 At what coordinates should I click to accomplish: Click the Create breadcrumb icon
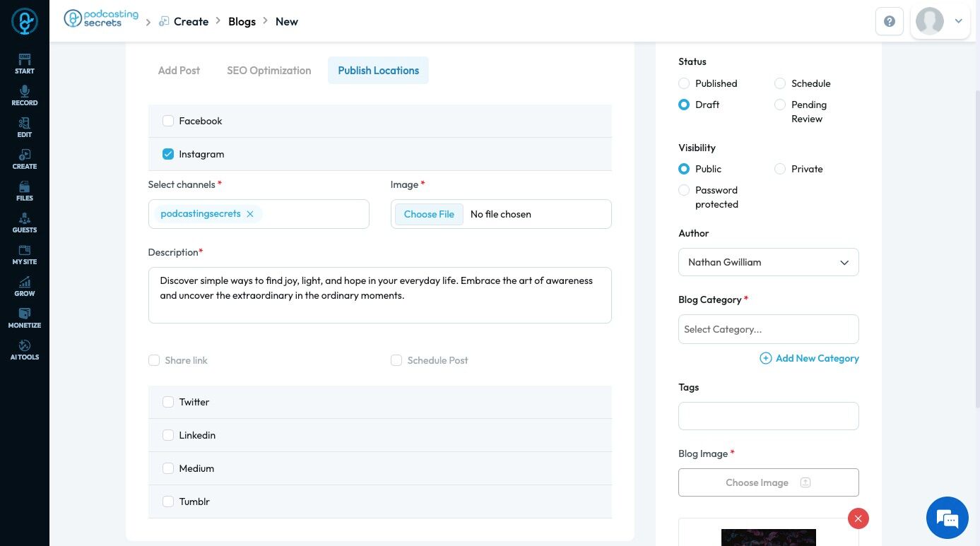[x=164, y=21]
